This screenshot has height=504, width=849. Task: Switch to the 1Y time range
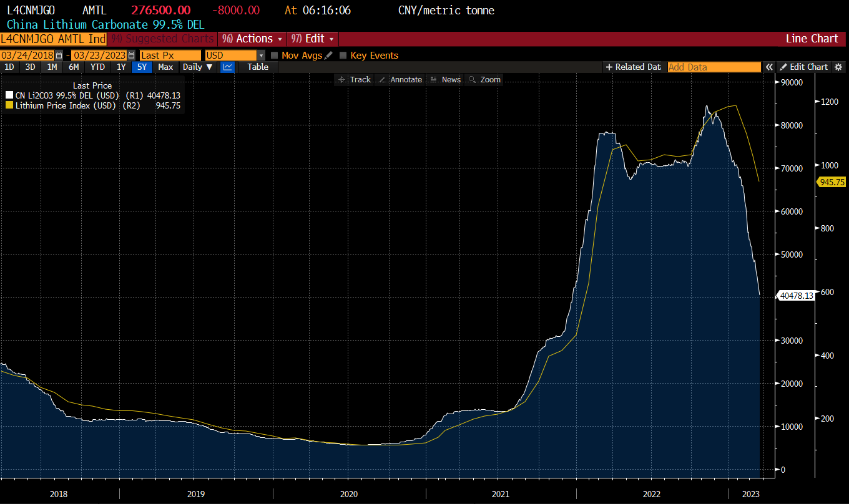(x=121, y=67)
